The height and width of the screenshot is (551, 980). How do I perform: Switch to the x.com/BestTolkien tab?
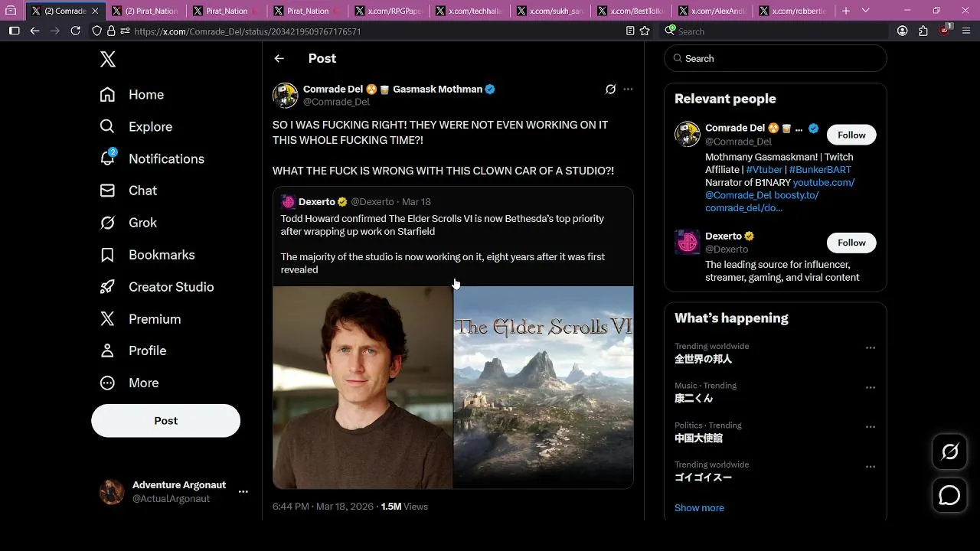[x=631, y=11]
